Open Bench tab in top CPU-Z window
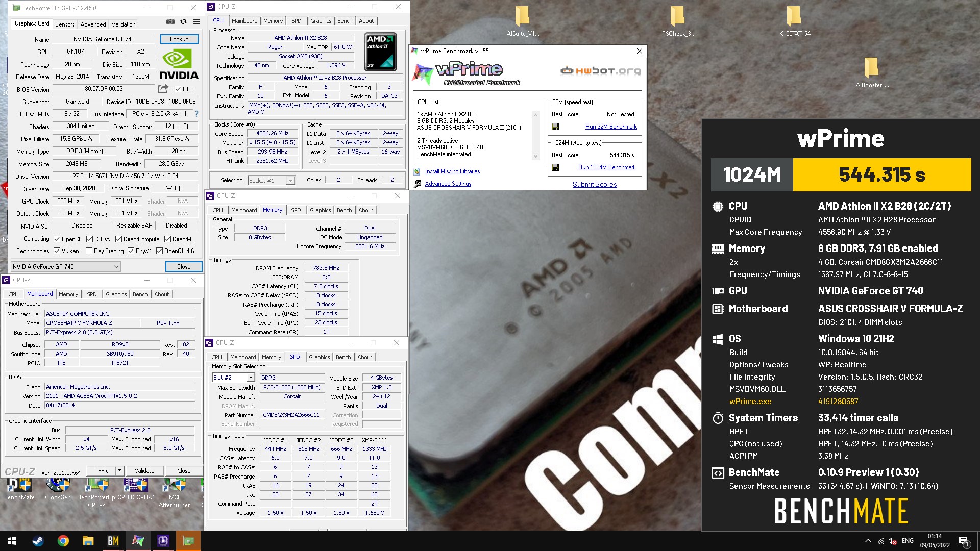Viewport: 980px width, 551px height. 345,21
